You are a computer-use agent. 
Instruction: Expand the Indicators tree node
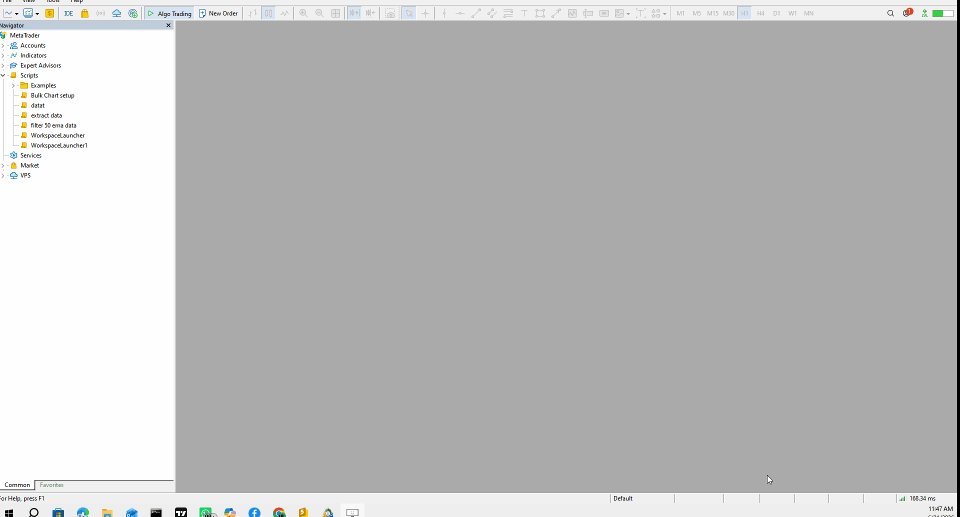point(3,55)
